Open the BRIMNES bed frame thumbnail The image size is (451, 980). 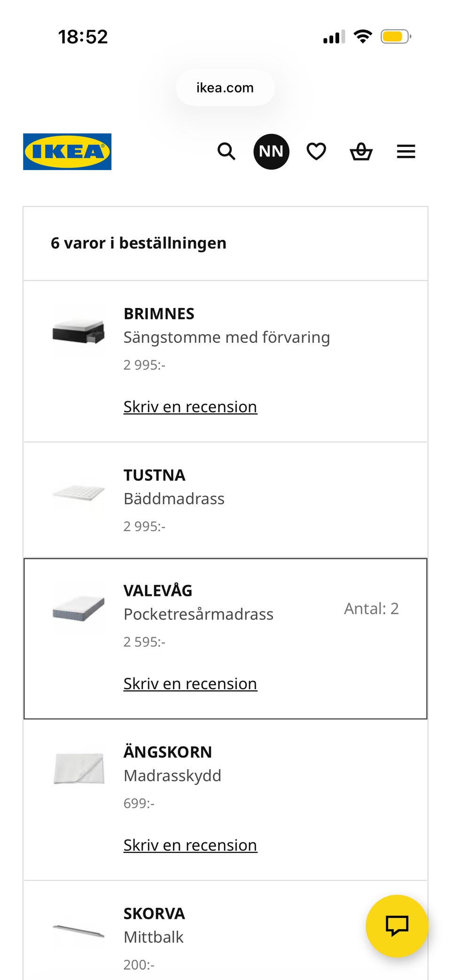click(x=78, y=331)
